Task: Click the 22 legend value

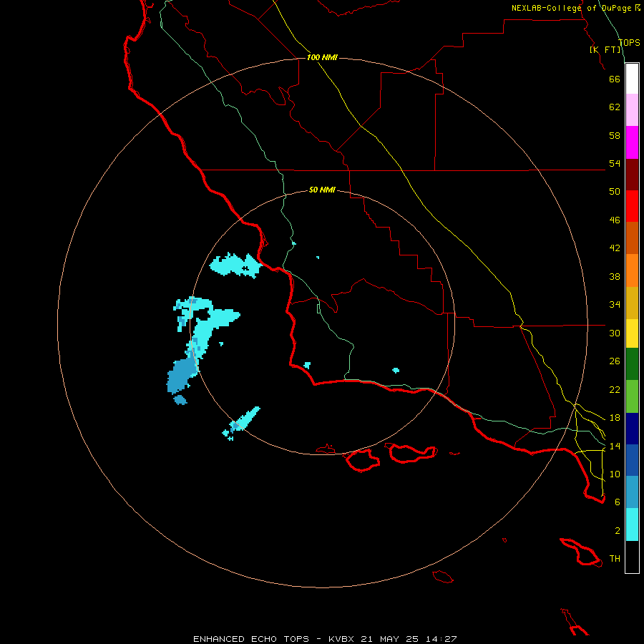Action: (615, 390)
